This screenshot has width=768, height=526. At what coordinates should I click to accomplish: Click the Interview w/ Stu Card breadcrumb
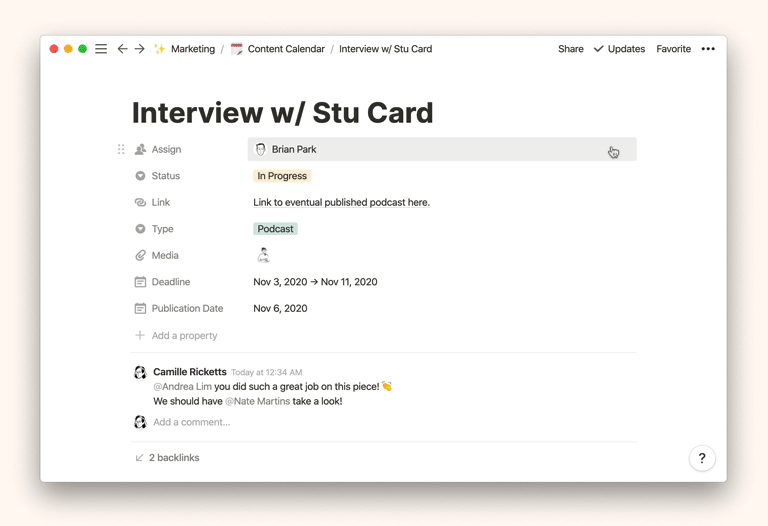tap(385, 49)
